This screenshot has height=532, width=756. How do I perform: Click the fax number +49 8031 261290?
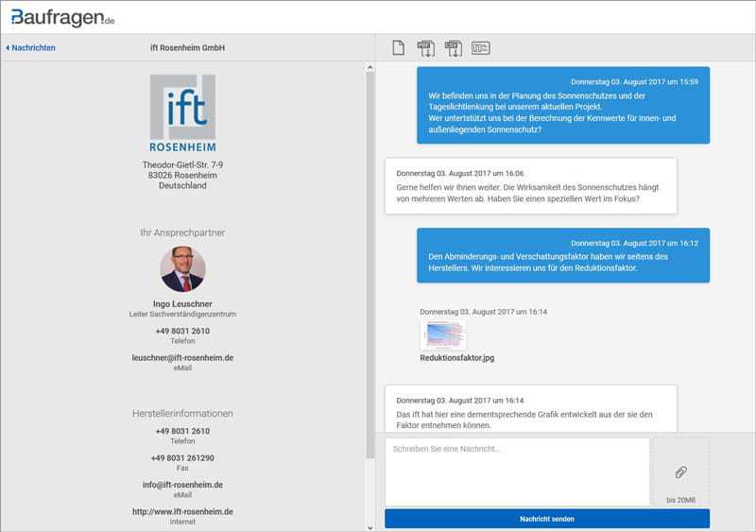tap(182, 458)
